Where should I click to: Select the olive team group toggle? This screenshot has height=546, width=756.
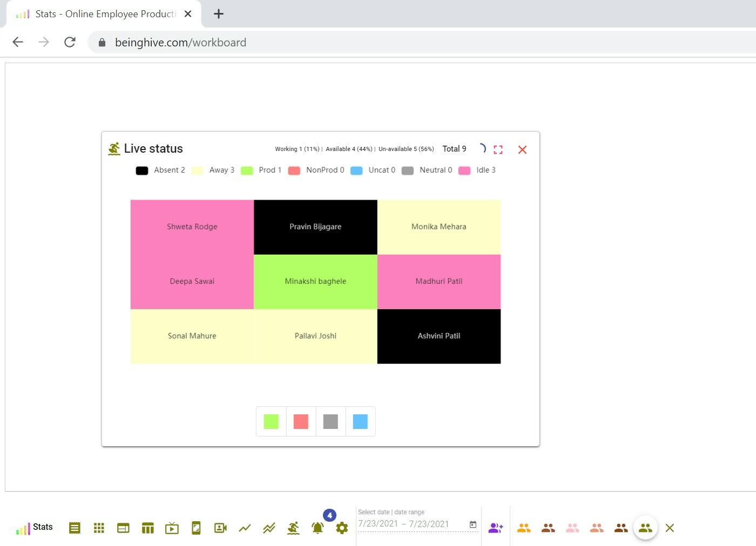(645, 528)
